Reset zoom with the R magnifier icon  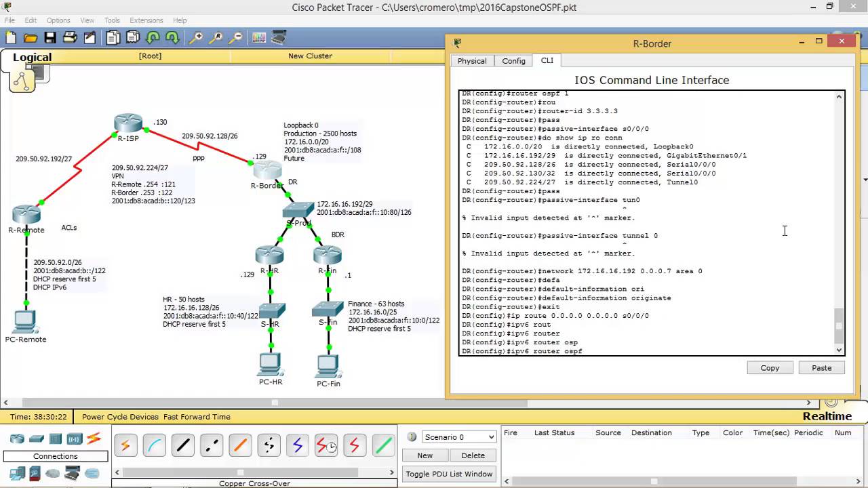point(216,38)
